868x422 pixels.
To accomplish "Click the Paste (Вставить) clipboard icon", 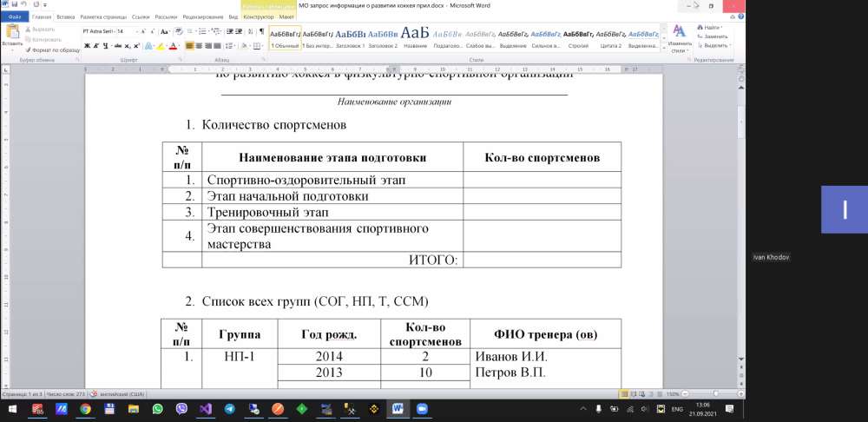I will [x=12, y=31].
